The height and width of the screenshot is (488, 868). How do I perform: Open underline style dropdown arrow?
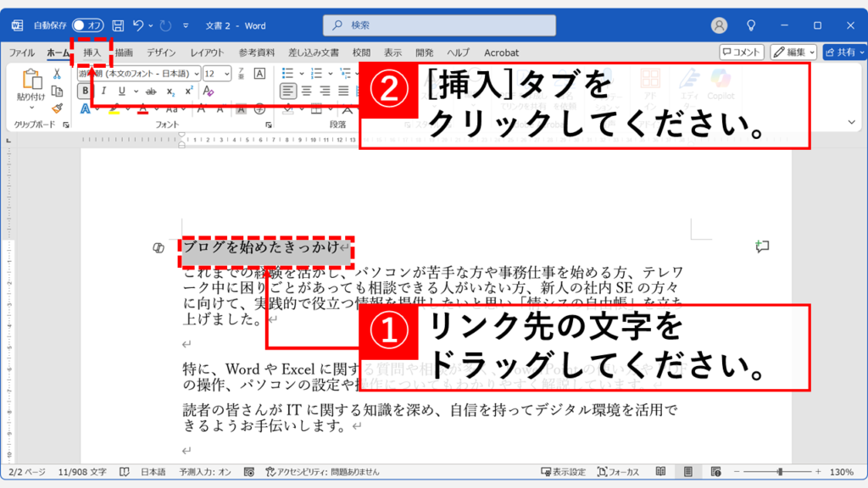[x=136, y=91]
